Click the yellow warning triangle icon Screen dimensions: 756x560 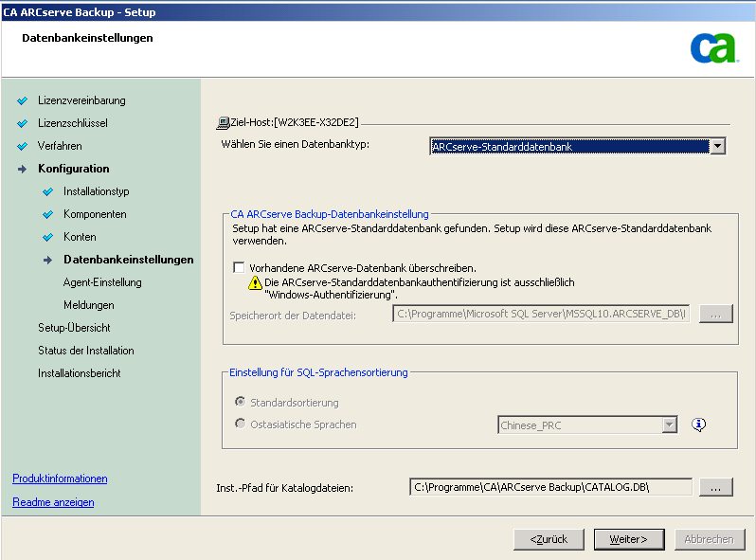255,283
